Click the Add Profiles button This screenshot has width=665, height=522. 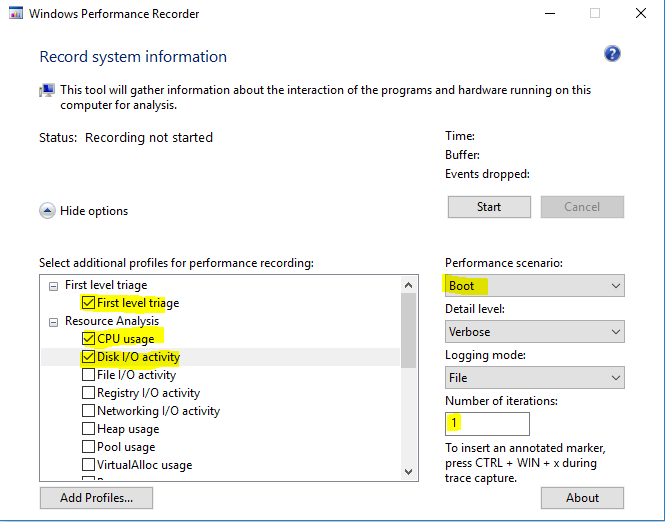click(97, 497)
